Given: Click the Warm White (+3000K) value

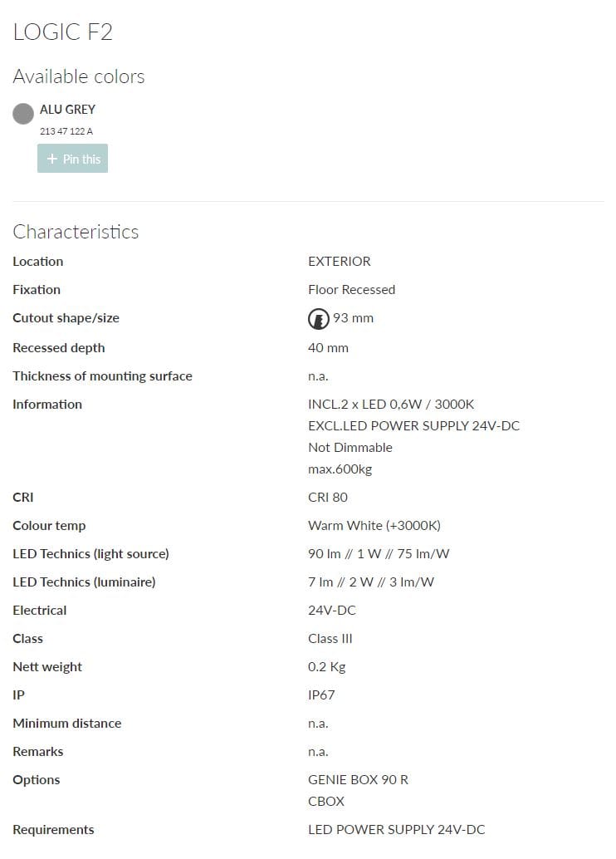Looking at the screenshot, I should click(x=374, y=525).
